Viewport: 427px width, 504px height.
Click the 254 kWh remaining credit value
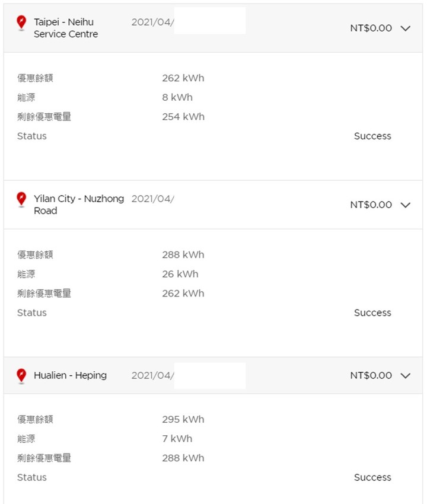(x=183, y=117)
